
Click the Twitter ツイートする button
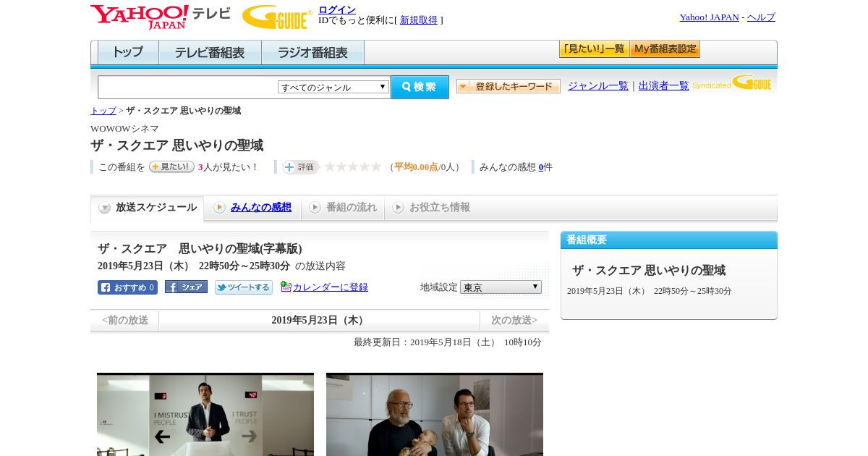pyautogui.click(x=244, y=287)
